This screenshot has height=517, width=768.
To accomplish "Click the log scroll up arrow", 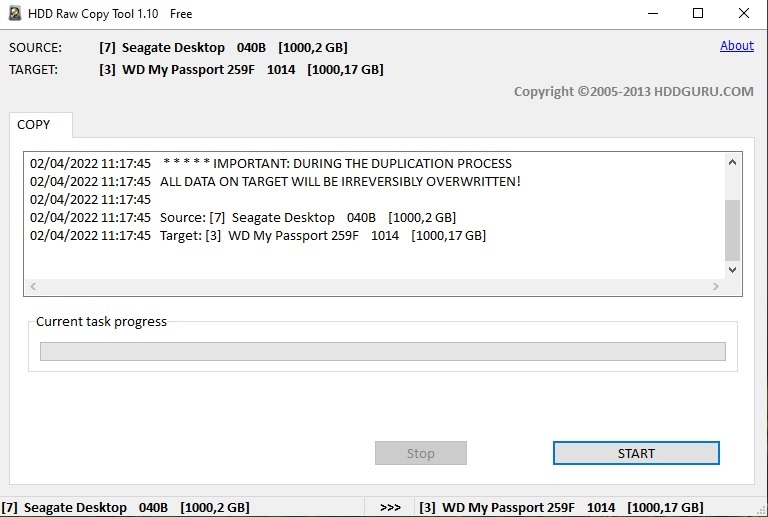I will (732, 162).
